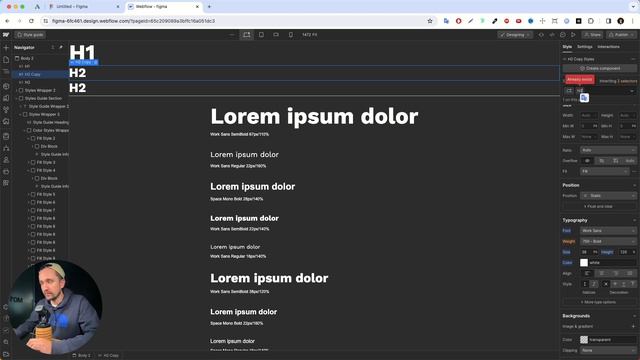Screen dimensions: 640x360
Task: Open the white text color swatch
Action: [x=584, y=263]
